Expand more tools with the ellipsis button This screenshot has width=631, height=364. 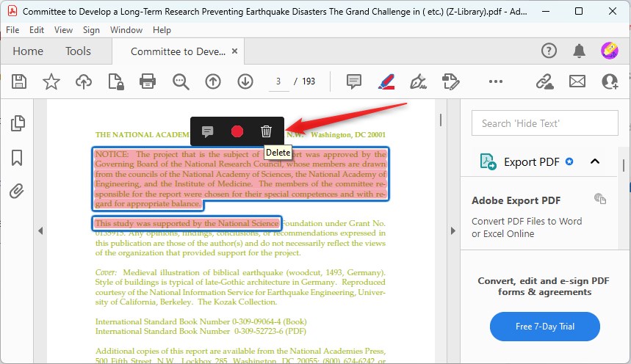(x=496, y=81)
